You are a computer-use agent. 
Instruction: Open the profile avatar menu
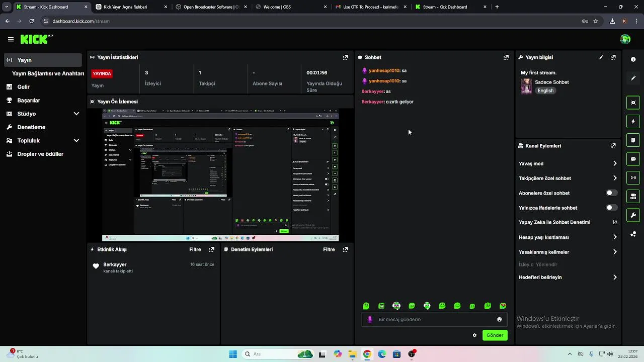tap(625, 39)
